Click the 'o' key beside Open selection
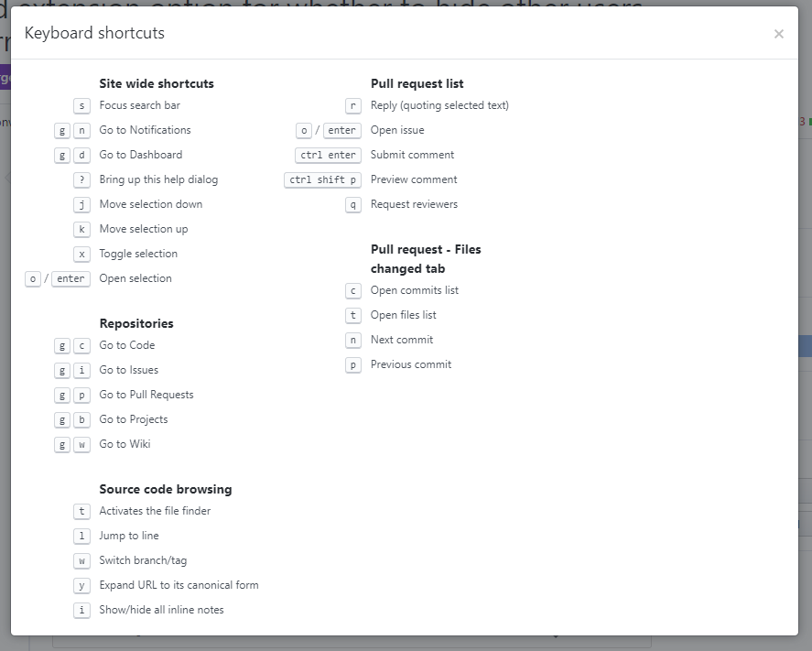 pos(33,278)
